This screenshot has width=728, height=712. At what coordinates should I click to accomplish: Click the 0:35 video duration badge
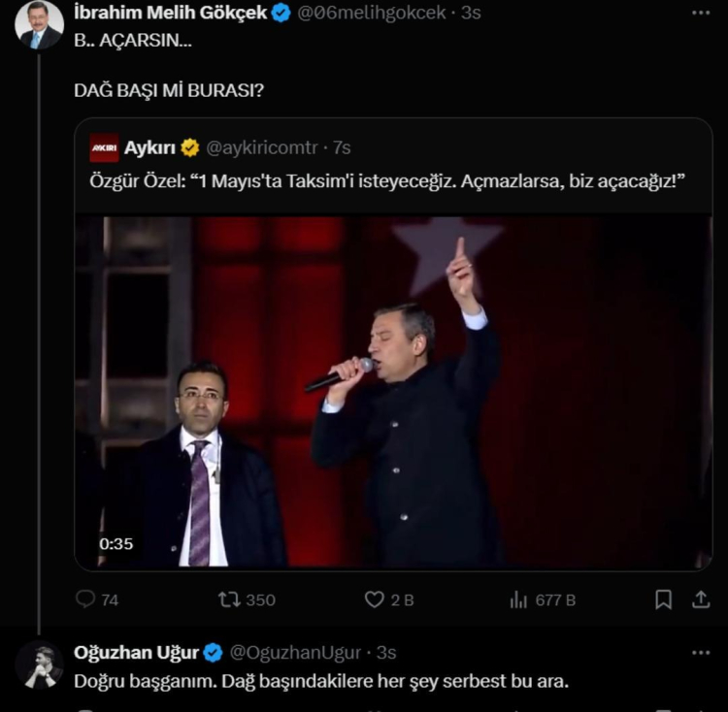tap(116, 544)
